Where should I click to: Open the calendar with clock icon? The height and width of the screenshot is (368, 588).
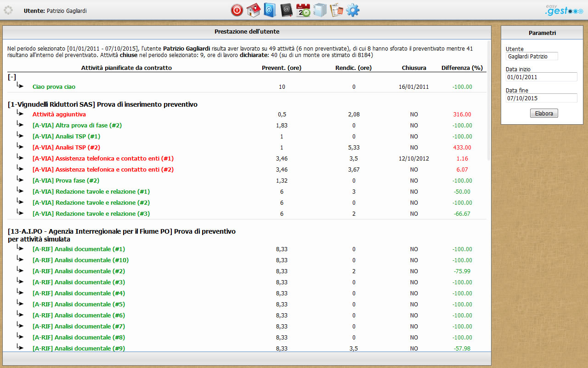[x=303, y=10]
